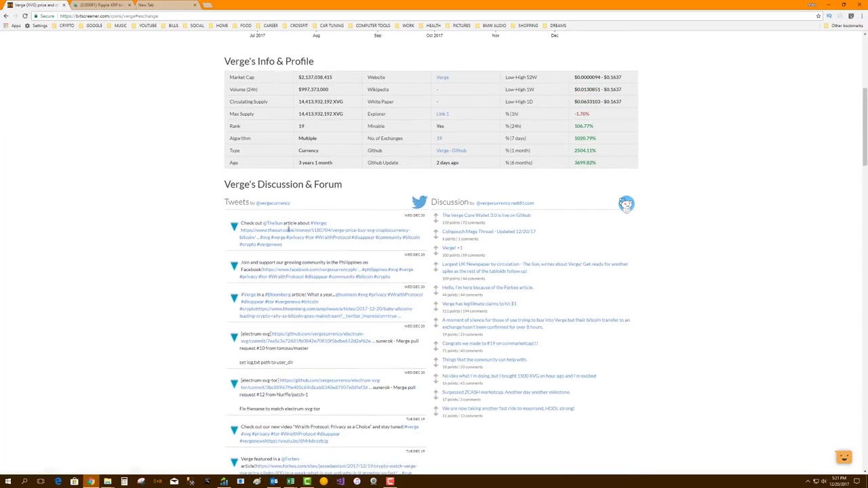The width and height of the screenshot is (868, 488).
Task: Reload the page with the refresh icon
Action: coord(25,16)
